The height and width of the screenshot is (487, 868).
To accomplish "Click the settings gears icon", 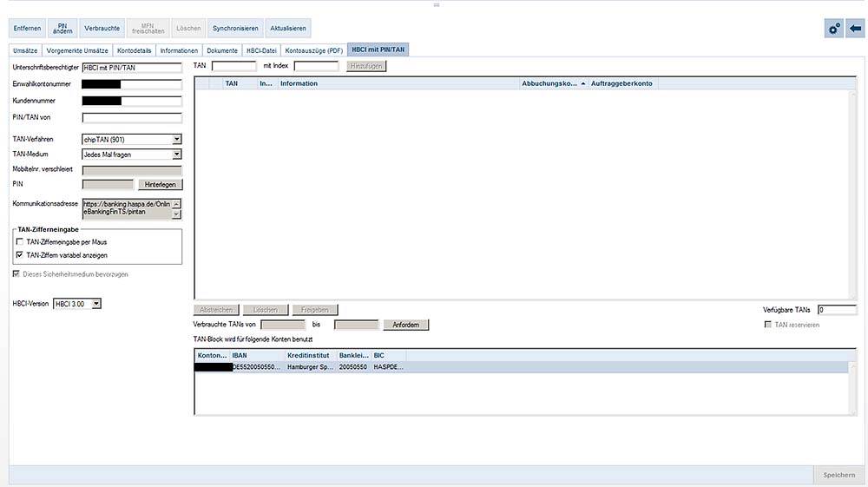I will pyautogui.click(x=833, y=29).
